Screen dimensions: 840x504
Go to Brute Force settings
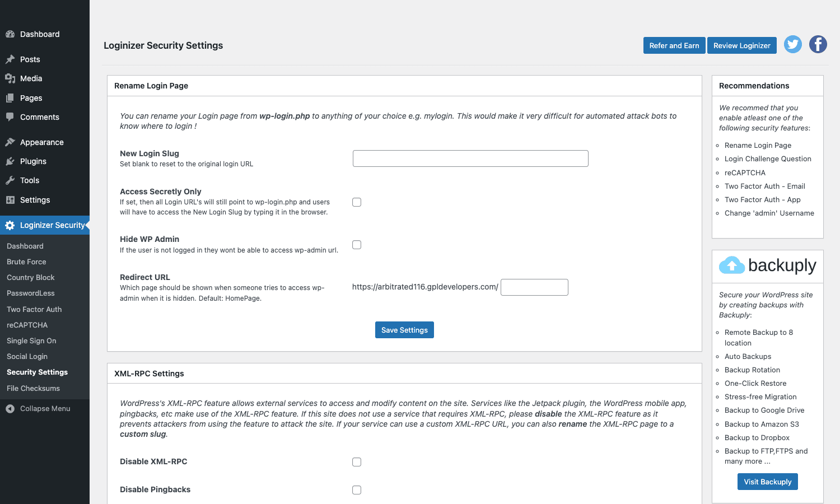coord(26,262)
